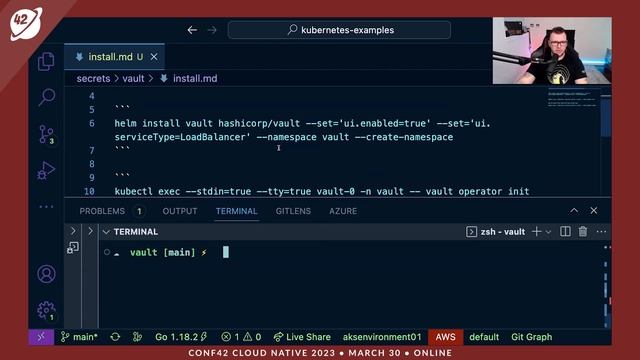Start Live Share session
Viewport: 640px width, 360px height.
pyautogui.click(x=302, y=337)
